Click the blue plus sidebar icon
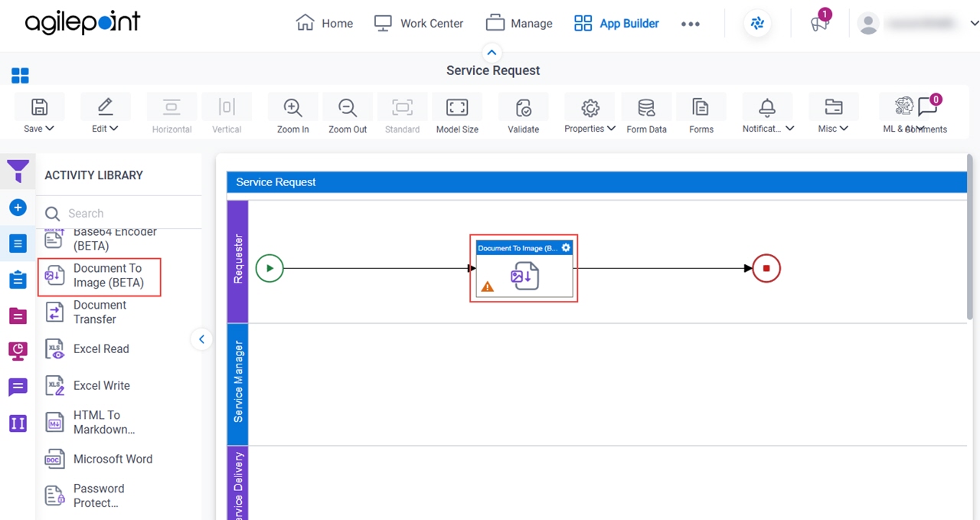 point(18,208)
